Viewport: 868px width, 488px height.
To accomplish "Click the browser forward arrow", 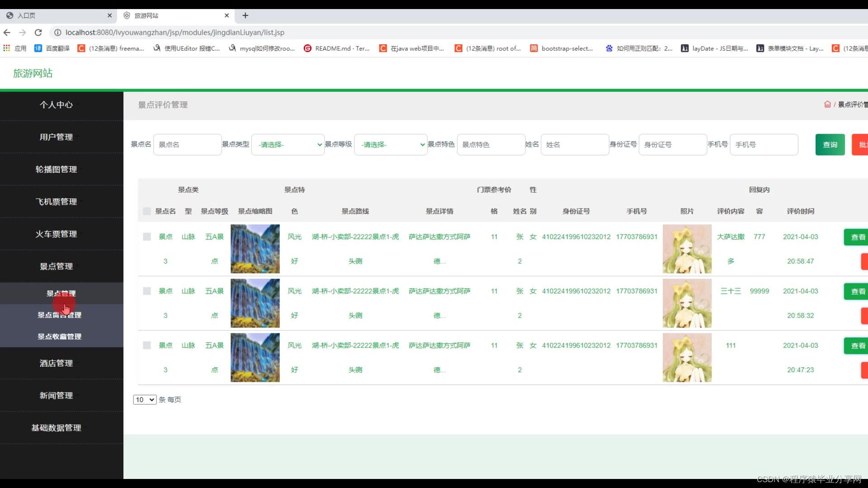I will (x=23, y=33).
